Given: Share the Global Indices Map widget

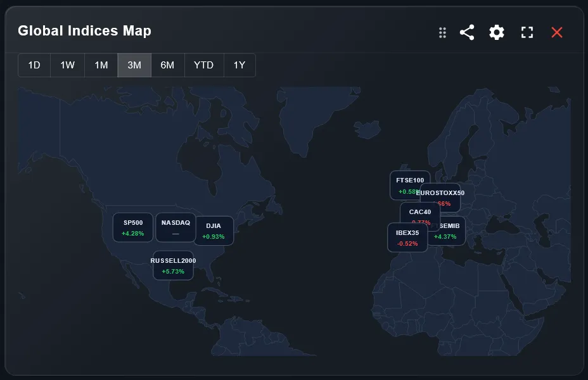Looking at the screenshot, I should tap(467, 32).
